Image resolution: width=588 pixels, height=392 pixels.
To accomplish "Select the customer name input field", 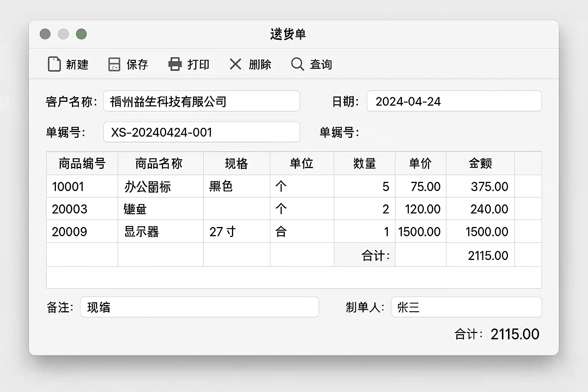I will pyautogui.click(x=201, y=101).
